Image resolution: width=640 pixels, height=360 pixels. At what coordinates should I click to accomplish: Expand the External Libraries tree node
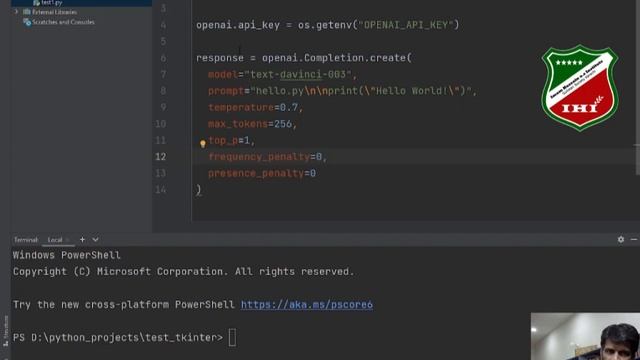[16, 12]
